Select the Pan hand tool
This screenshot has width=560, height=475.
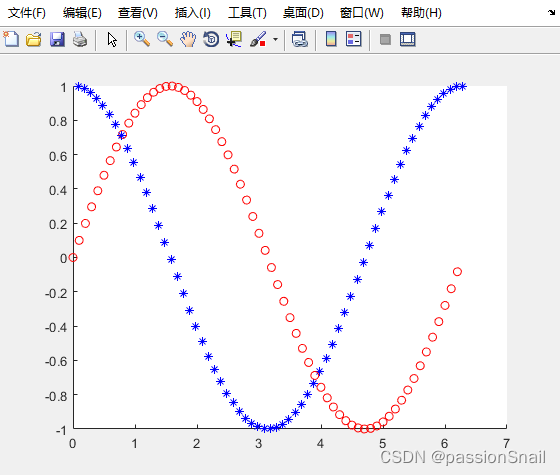188,39
